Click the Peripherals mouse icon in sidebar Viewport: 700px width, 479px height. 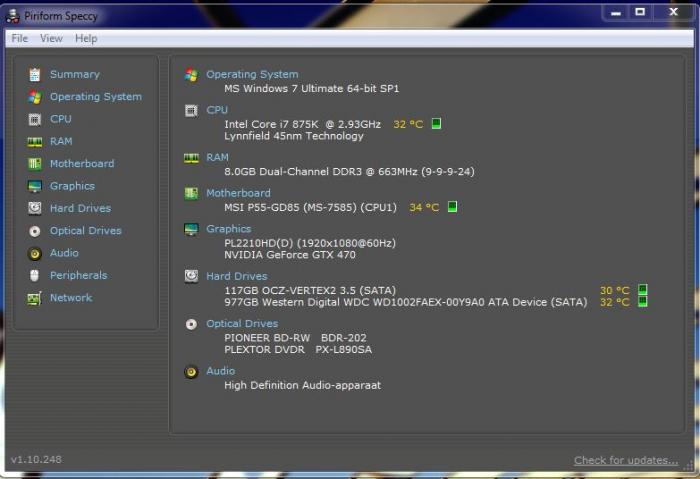point(35,275)
